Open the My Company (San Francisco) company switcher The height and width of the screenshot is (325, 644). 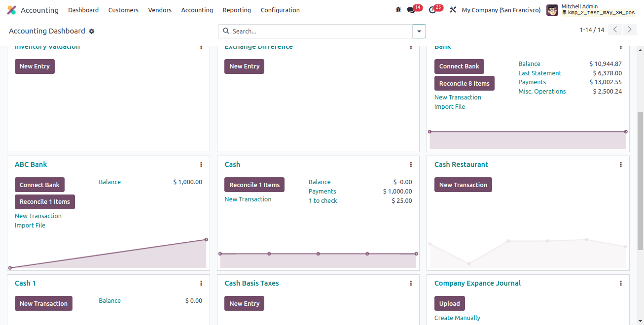(x=501, y=10)
